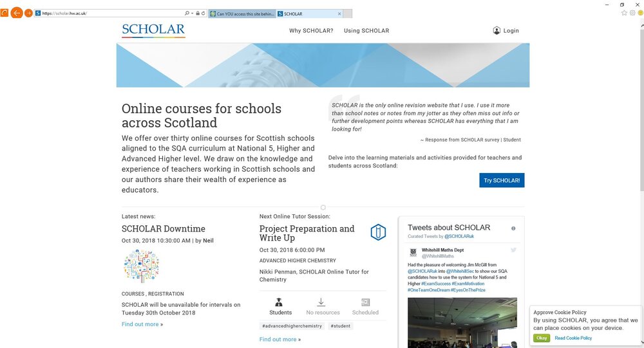The width and height of the screenshot is (644, 348).
Task: Click the SCHOLAR logo in header
Action: click(153, 30)
